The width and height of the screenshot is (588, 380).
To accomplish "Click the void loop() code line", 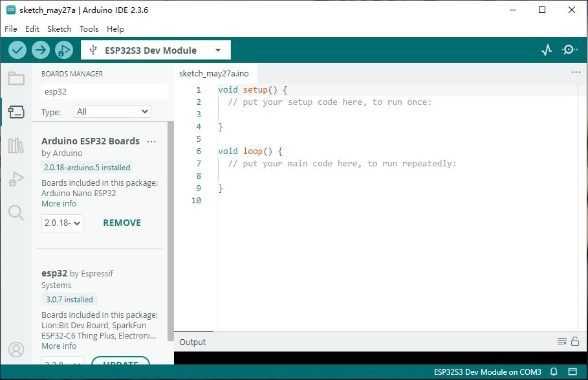I will [250, 151].
